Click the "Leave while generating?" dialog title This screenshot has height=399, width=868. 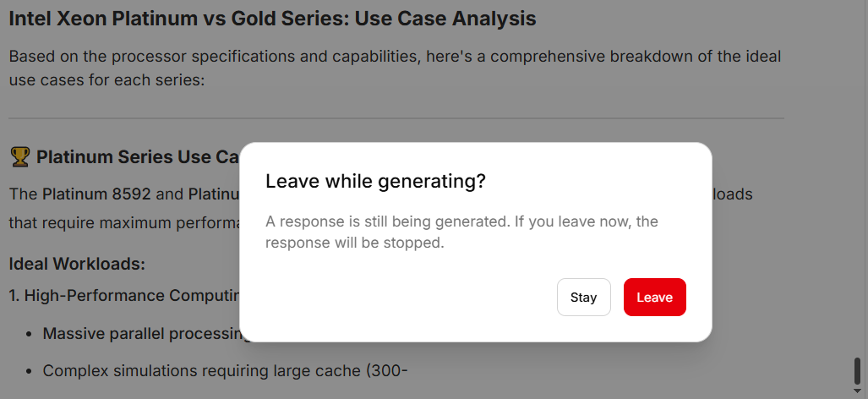pyautogui.click(x=375, y=181)
